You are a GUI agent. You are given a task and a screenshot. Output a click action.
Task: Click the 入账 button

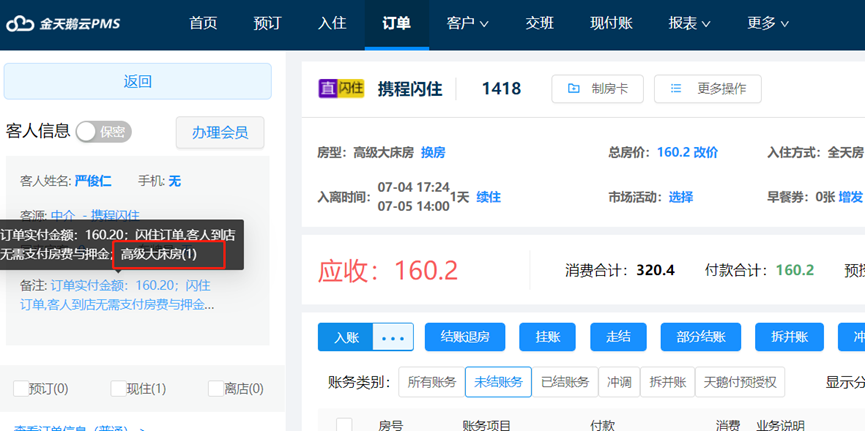point(346,337)
